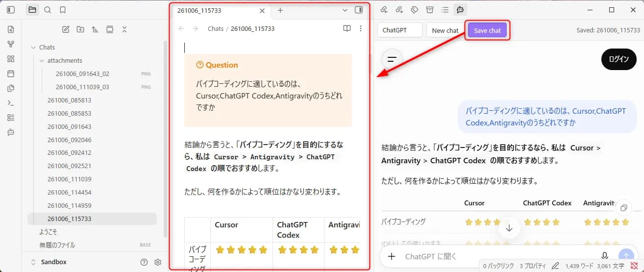Open the search magnifier icon in sidebar
Viewport: 644px width, 272px height.
48,10
